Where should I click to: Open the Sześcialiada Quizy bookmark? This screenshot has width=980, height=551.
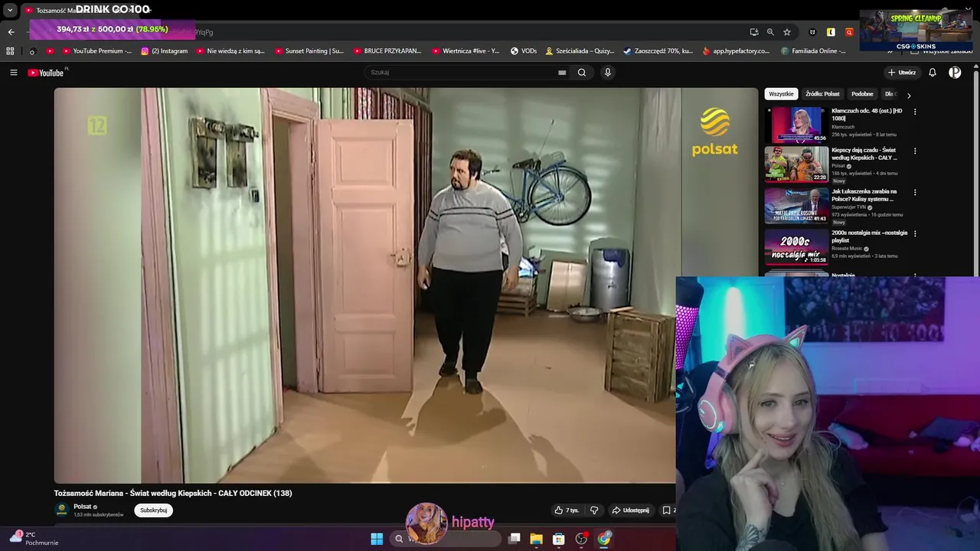[x=580, y=51]
